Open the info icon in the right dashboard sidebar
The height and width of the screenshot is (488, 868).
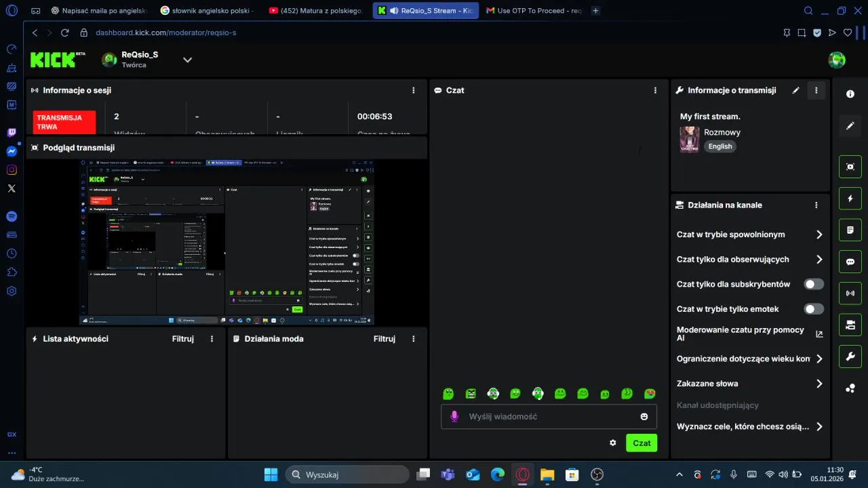(x=850, y=94)
